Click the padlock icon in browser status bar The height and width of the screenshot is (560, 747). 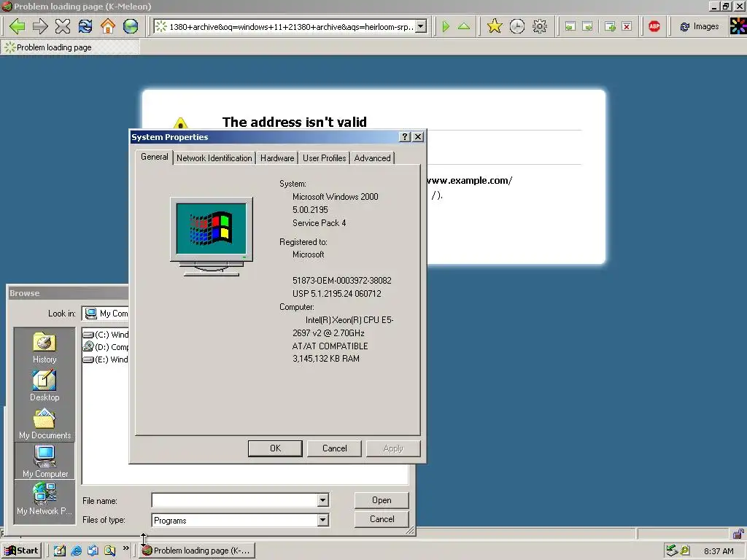(738, 533)
